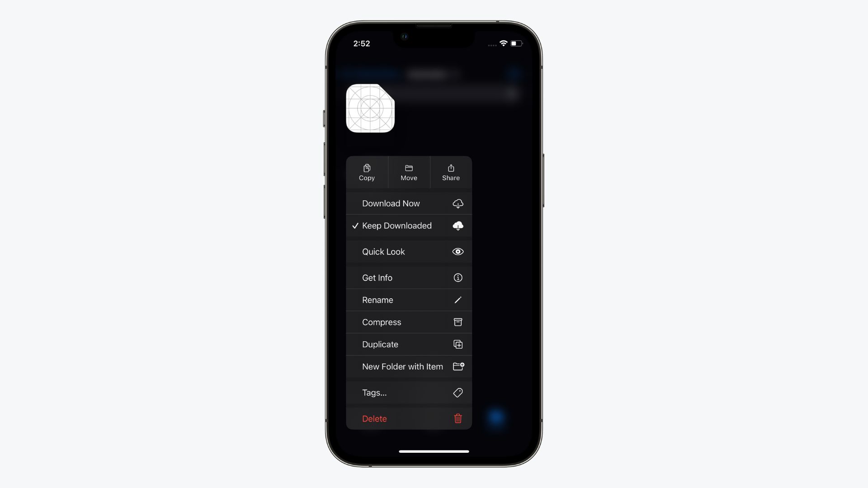View the file thumbnail icon preview
This screenshot has height=488, width=868.
click(x=370, y=108)
